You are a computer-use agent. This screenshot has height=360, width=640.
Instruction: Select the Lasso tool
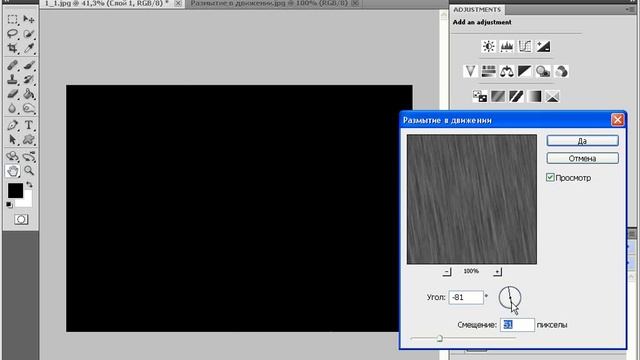point(13,34)
